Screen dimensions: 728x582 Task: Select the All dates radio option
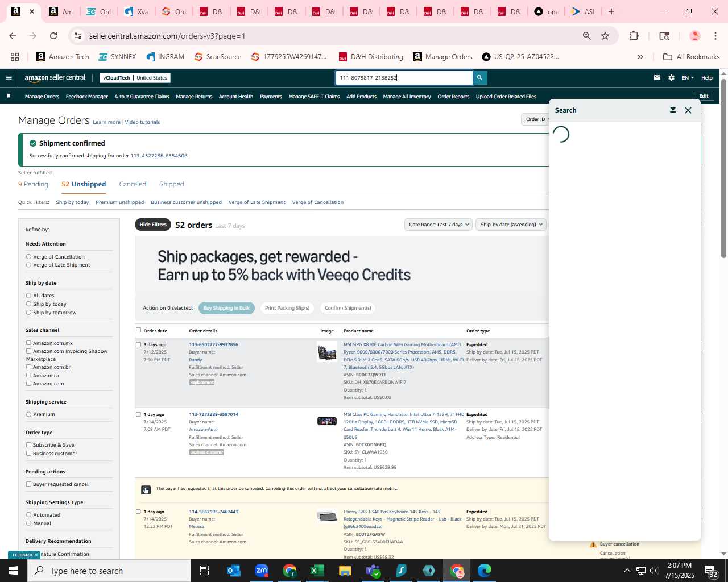tap(28, 296)
